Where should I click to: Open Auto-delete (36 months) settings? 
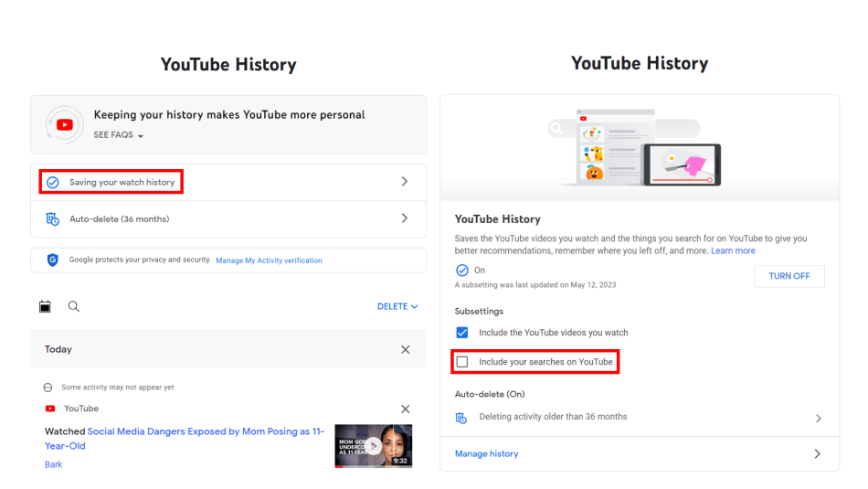tap(228, 219)
